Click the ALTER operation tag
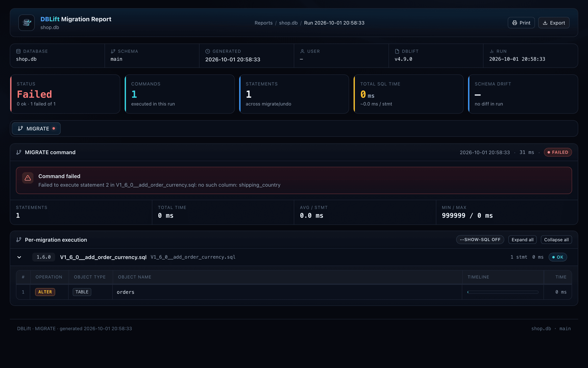The width and height of the screenshot is (588, 368). 45,292
